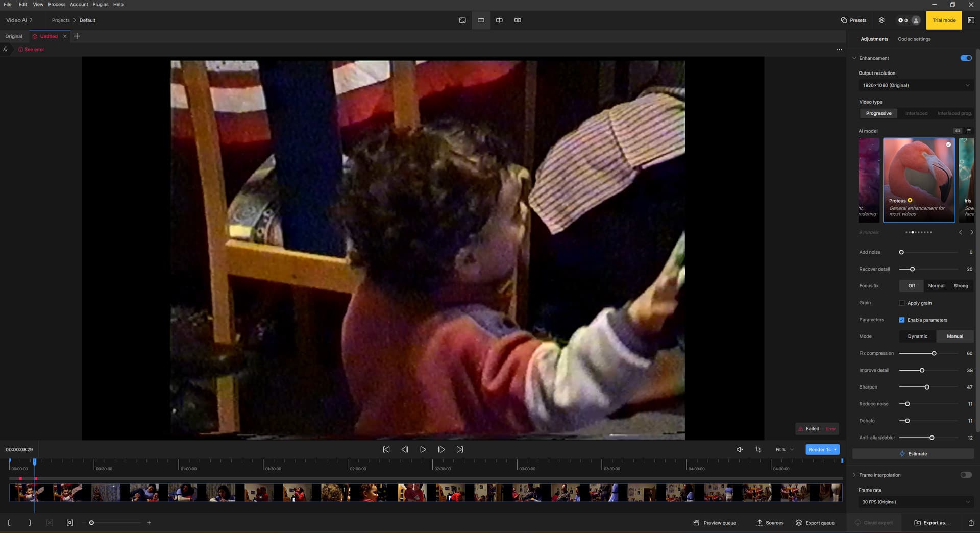
Task: Open the crop tool icon
Action: coord(758,449)
